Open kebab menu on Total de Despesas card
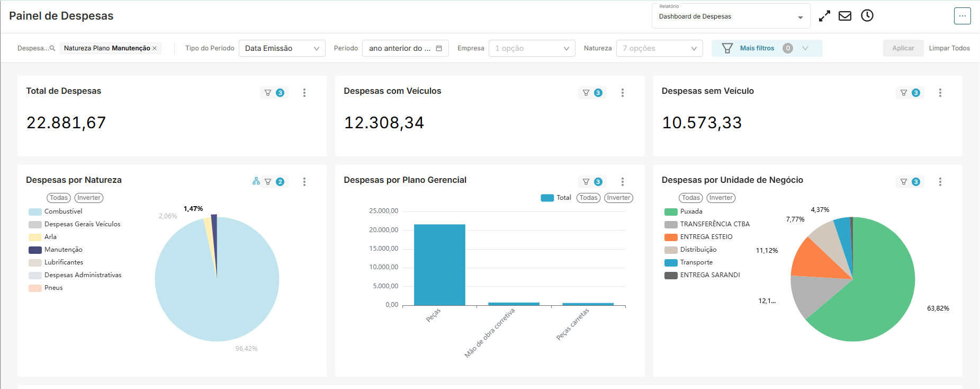The image size is (980, 389). tap(304, 93)
